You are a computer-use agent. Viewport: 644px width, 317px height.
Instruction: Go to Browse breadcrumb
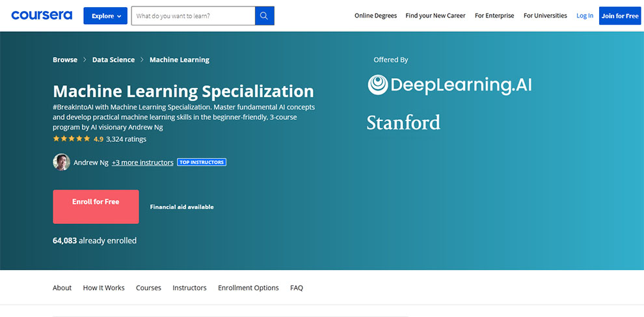pos(65,60)
